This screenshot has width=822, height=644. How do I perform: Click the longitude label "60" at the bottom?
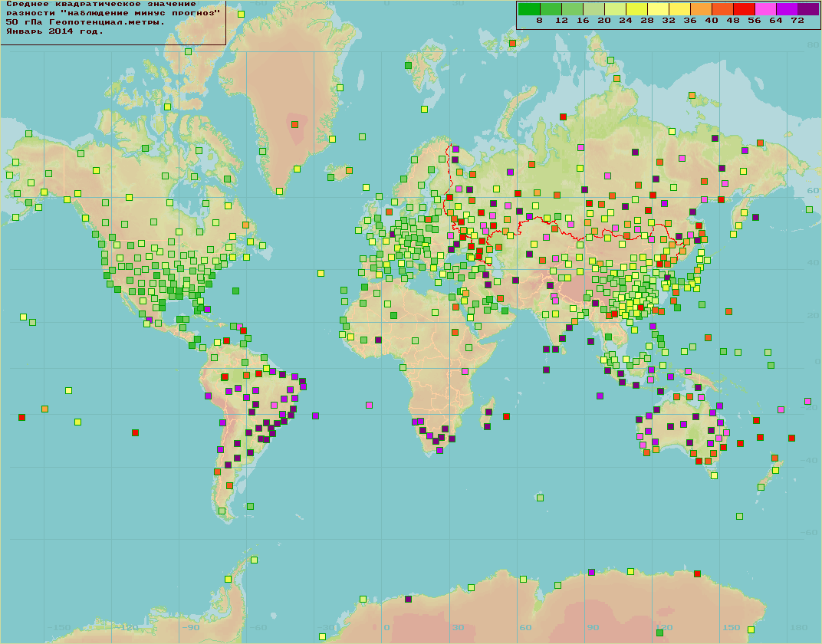coord(525,628)
